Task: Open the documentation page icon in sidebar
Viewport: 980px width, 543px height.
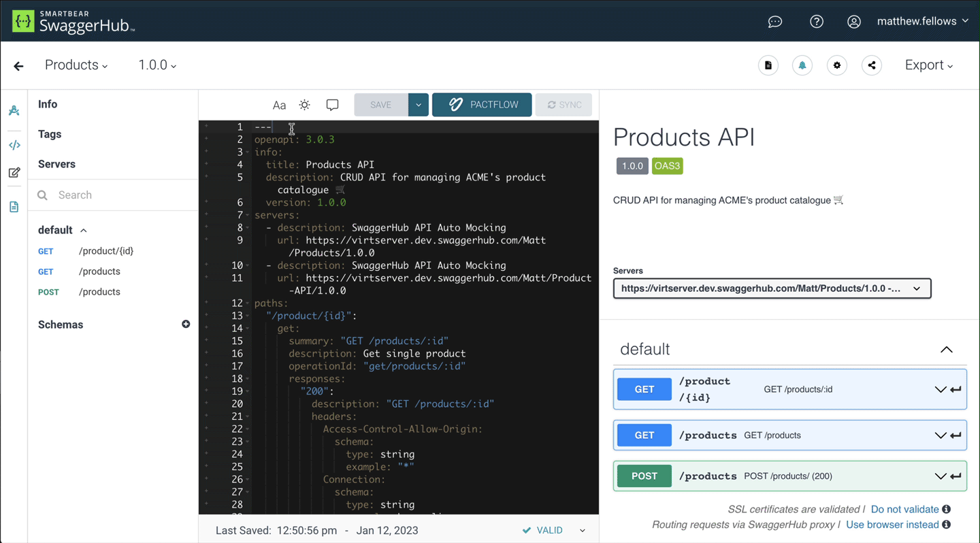Action: coord(14,205)
